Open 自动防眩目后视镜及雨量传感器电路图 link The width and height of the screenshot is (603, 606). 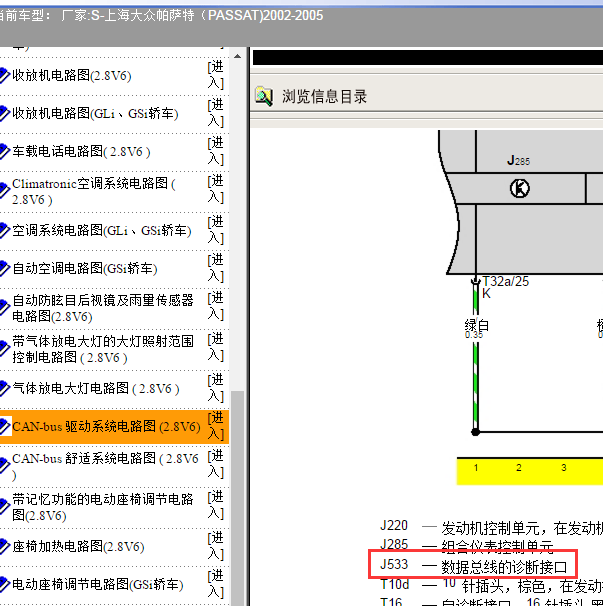pos(103,308)
